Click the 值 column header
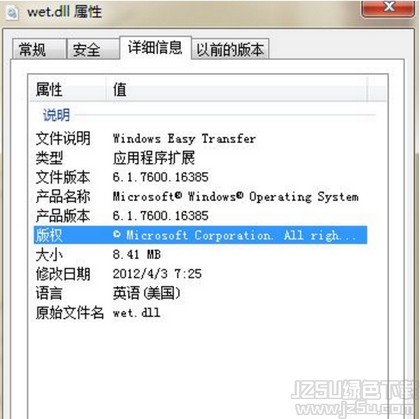 [x=237, y=89]
